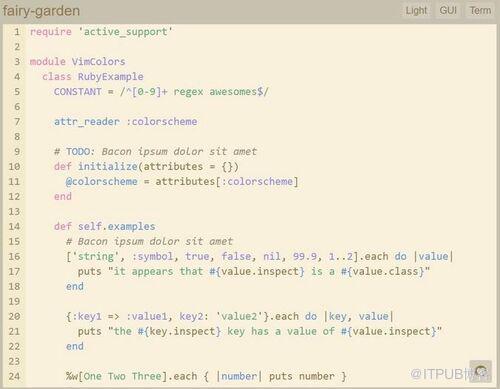Viewport: 500px width, 389px height.
Task: Click the 'end' on line 22
Action: 75,346
